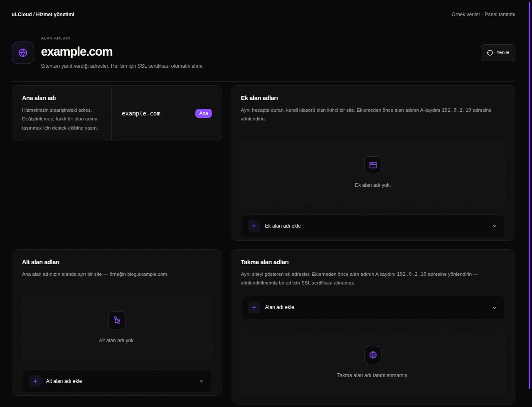Screen dimensions: 532x407
Task: Click the 'Ek alan adları' section title
Action: 259,98
